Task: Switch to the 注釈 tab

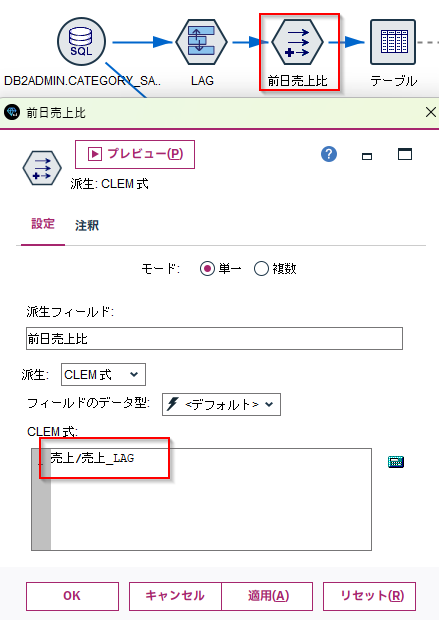Action: point(87,225)
